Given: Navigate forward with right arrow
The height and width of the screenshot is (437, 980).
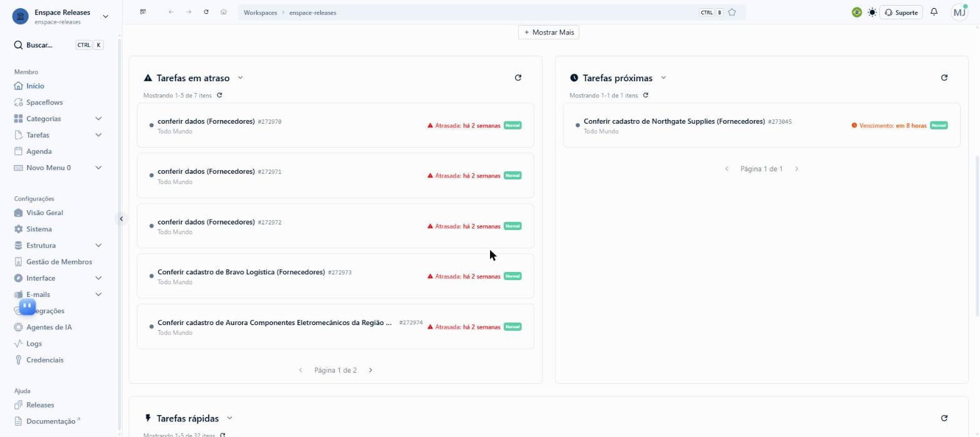Looking at the screenshot, I should tap(189, 12).
